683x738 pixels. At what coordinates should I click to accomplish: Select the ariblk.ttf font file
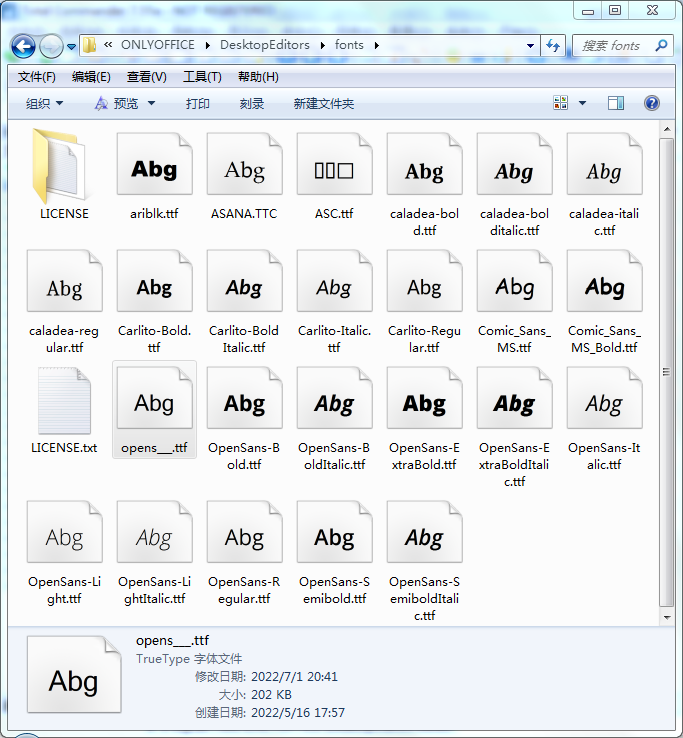tap(154, 176)
